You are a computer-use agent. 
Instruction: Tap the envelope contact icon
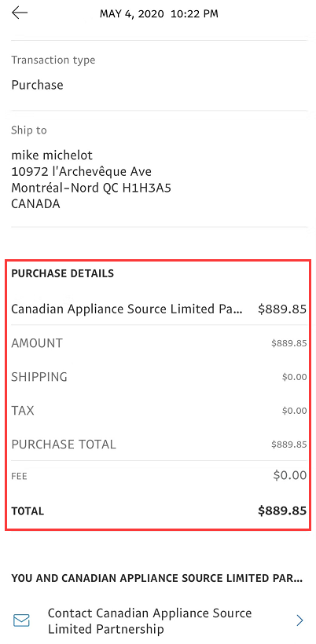[21, 620]
